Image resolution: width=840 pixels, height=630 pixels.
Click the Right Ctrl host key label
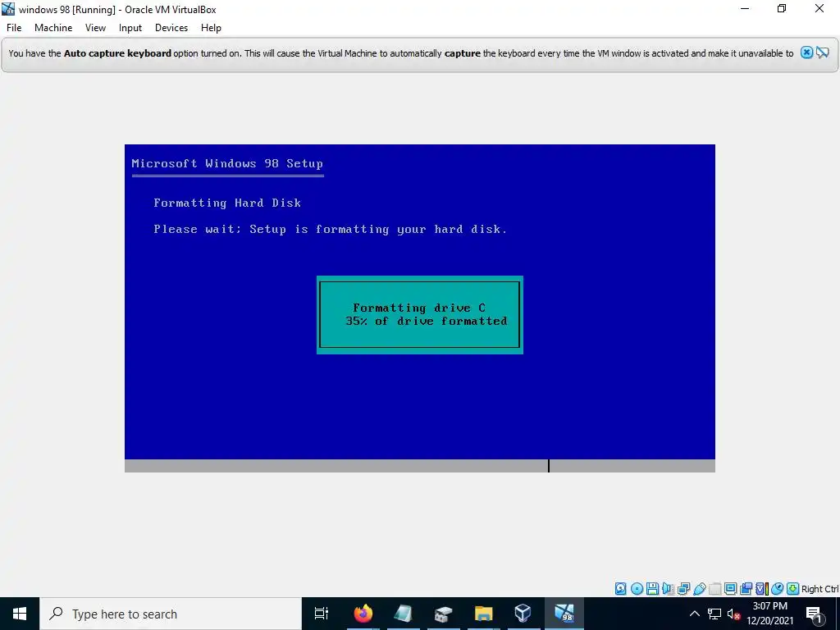[819, 589]
